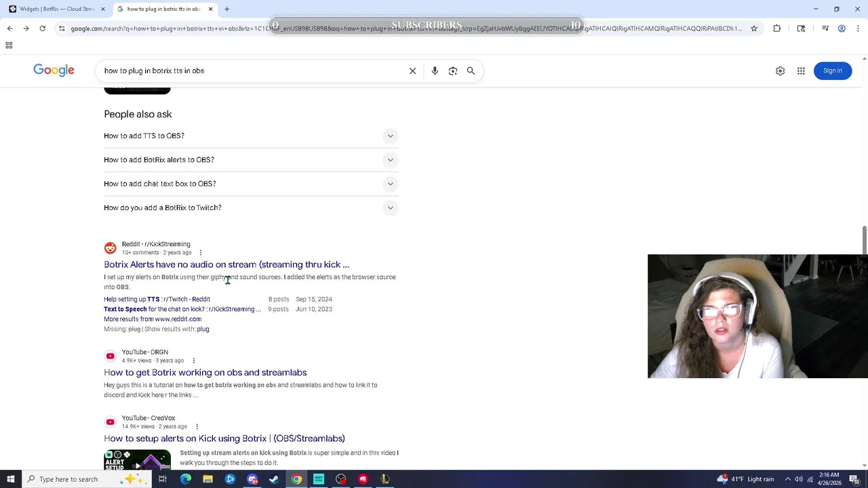The width and height of the screenshot is (868, 488).
Task: Launch Microsoft Edge from taskbar
Action: (x=185, y=479)
